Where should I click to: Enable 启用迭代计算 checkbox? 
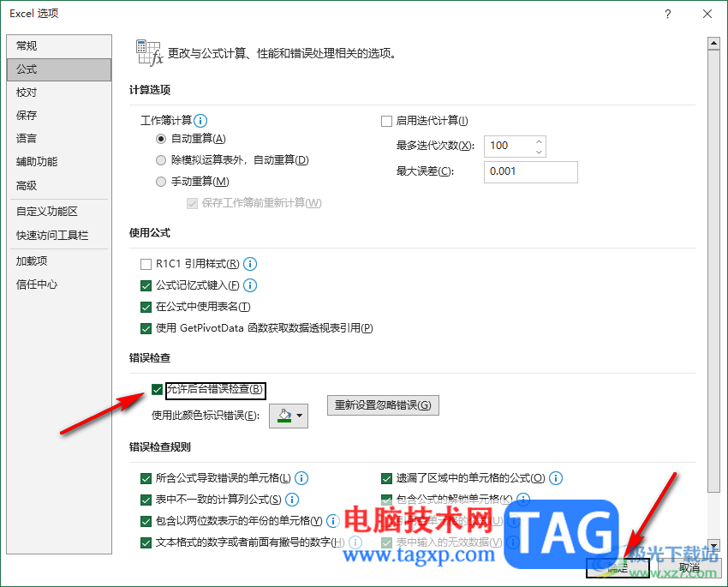(386, 121)
